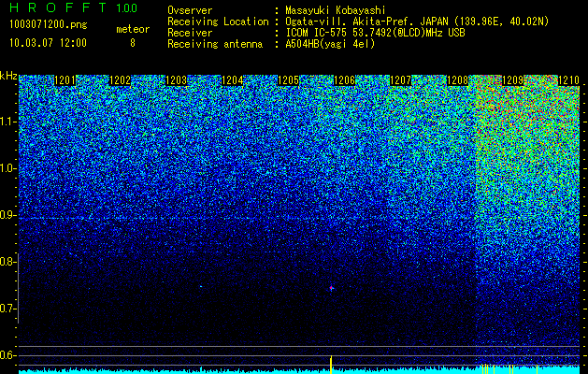Click the 1202 time marker label
The height and width of the screenshot is (374, 588).
point(120,80)
